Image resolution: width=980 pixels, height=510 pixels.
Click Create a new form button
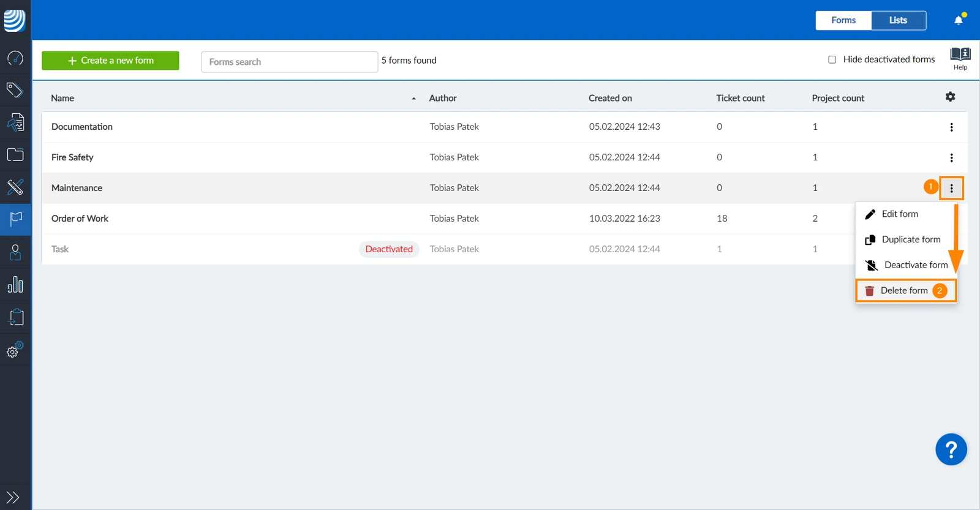(x=110, y=61)
